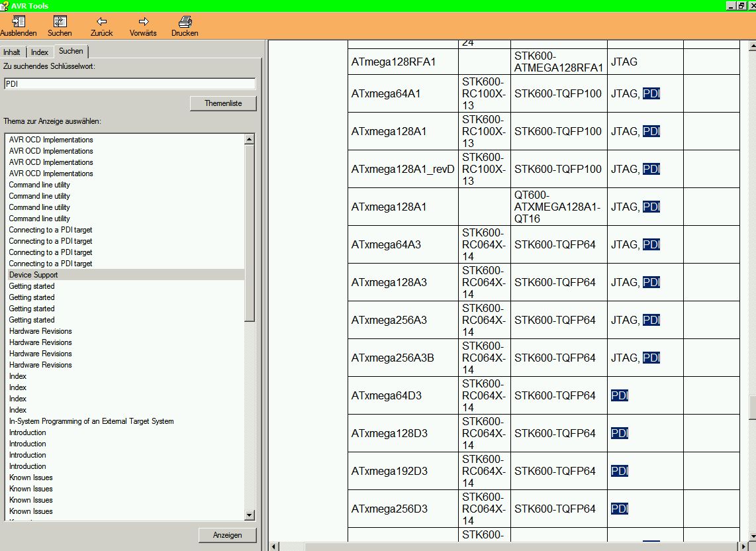Image resolution: width=756 pixels, height=551 pixels.
Task: Click the content pane scroll up arrow
Action: tap(752, 46)
